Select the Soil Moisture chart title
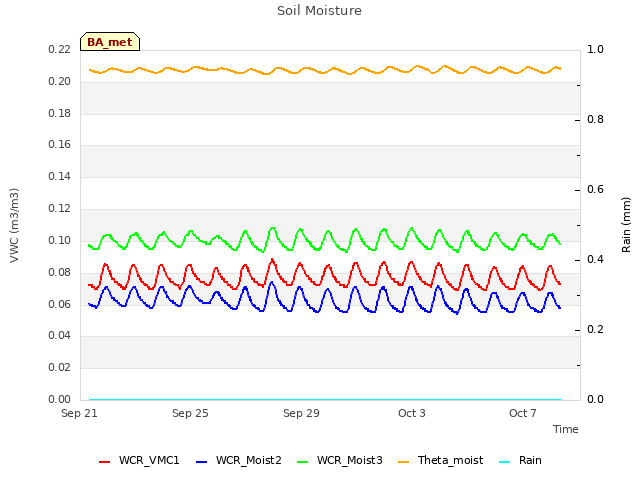 [319, 11]
